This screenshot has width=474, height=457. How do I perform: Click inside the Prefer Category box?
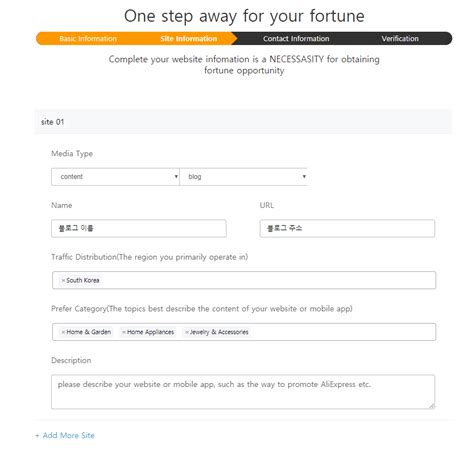click(244, 332)
